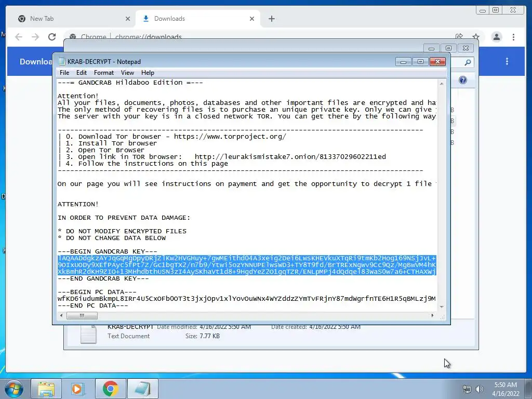Click the torproject.org URL text
Screen dimensions: 532x399
tap(230, 137)
